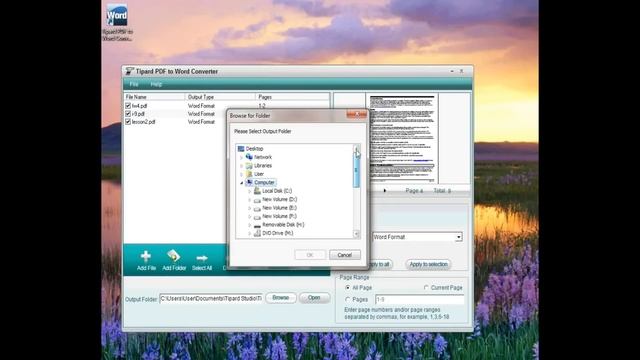
Task: Select the fw4.pdf file name
Action: (x=139, y=106)
